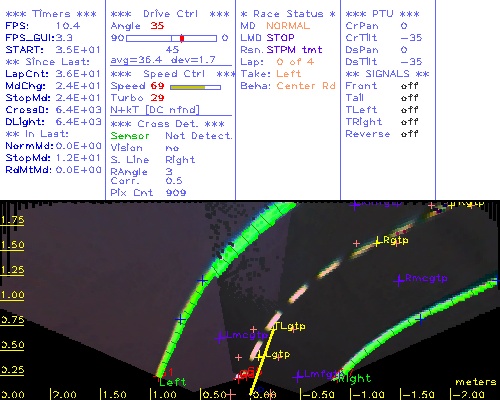Click the Center Rd behavior value

pos(306,86)
